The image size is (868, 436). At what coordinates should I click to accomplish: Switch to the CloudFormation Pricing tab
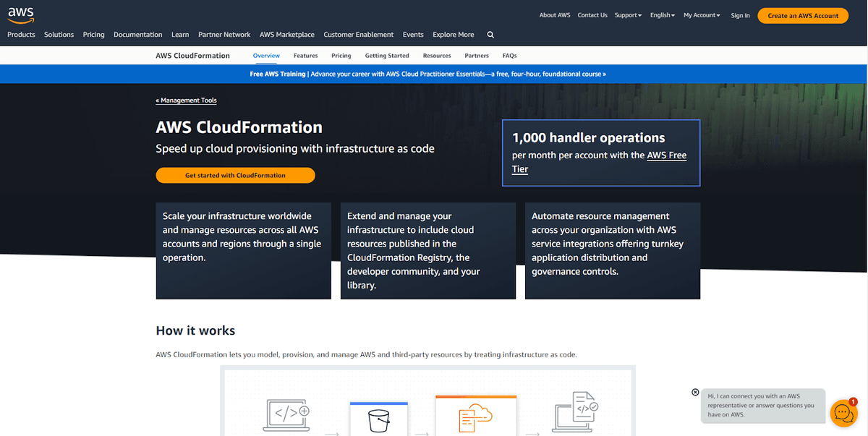341,56
